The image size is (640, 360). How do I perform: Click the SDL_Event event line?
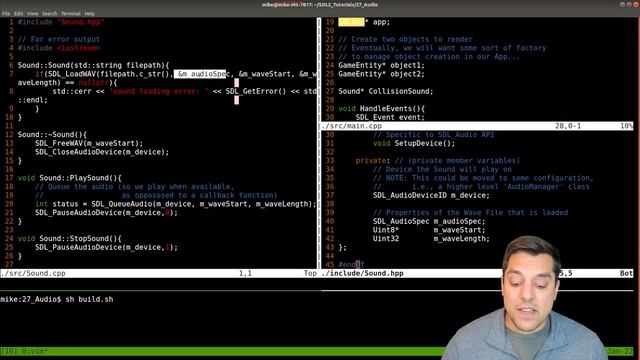[x=390, y=117]
